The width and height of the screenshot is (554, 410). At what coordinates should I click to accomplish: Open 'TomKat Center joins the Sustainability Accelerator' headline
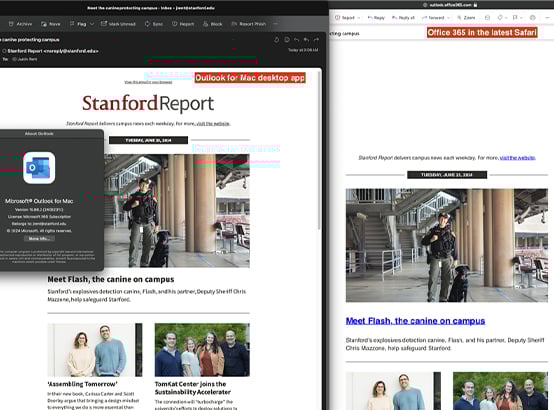point(193,388)
